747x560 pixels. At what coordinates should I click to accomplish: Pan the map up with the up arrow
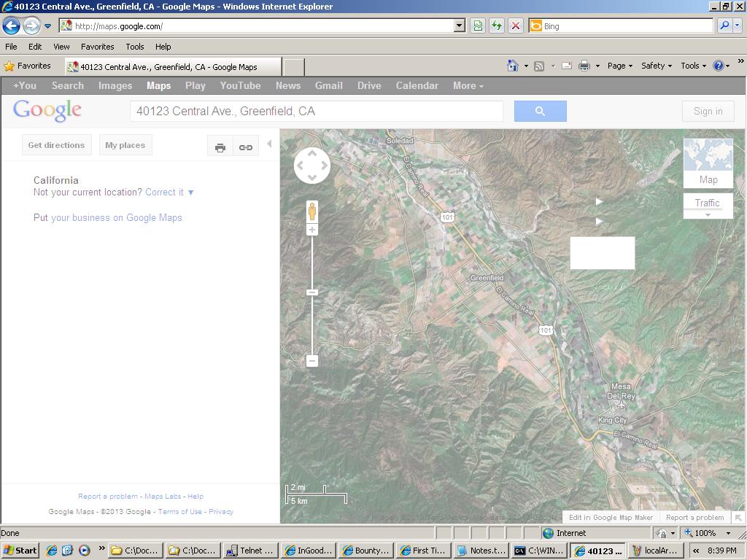[312, 153]
